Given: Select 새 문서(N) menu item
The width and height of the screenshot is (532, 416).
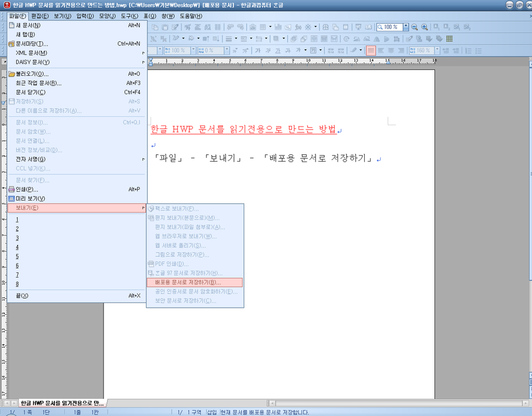Looking at the screenshot, I should tap(77, 25).
